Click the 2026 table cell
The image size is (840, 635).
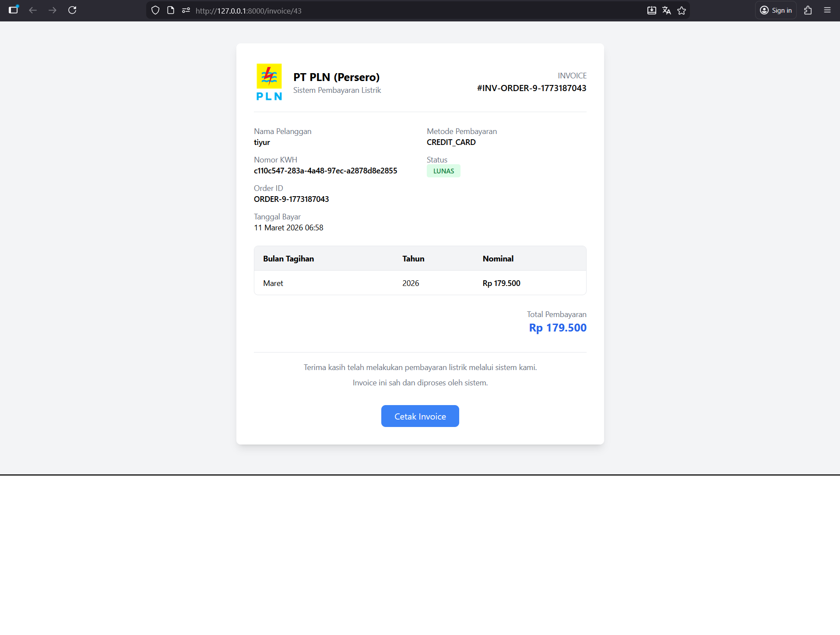411,283
